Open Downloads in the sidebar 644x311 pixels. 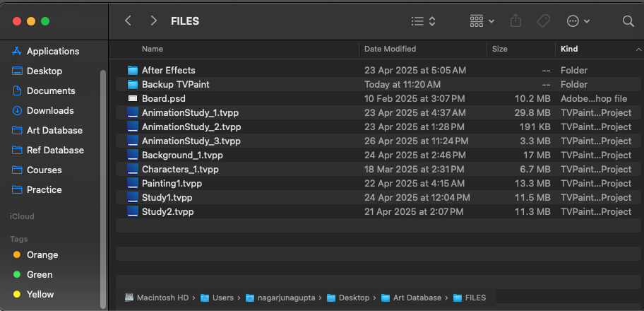coord(50,111)
